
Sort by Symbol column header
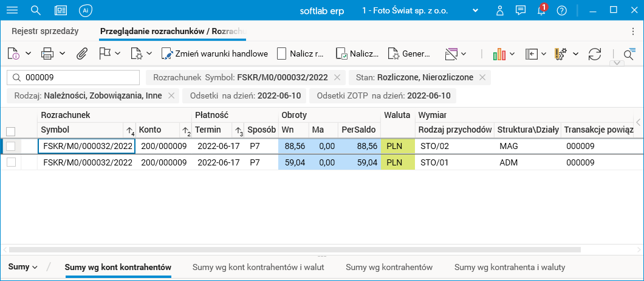[x=87, y=130]
